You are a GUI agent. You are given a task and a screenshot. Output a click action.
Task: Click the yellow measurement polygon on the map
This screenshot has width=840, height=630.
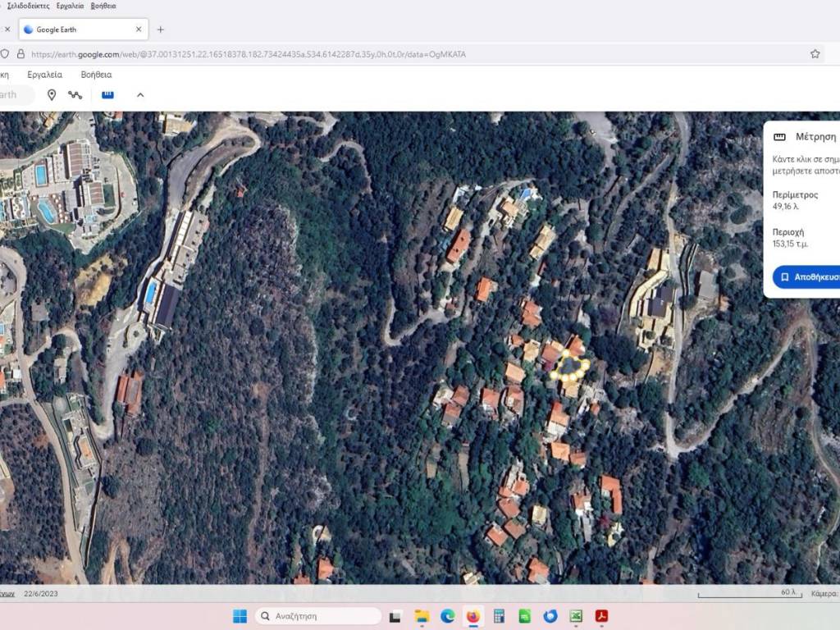[568, 365]
